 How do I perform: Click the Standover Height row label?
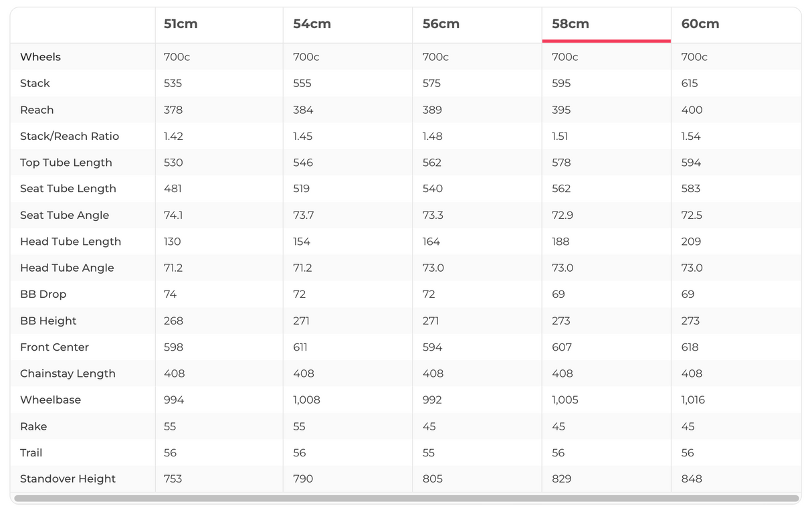click(68, 479)
